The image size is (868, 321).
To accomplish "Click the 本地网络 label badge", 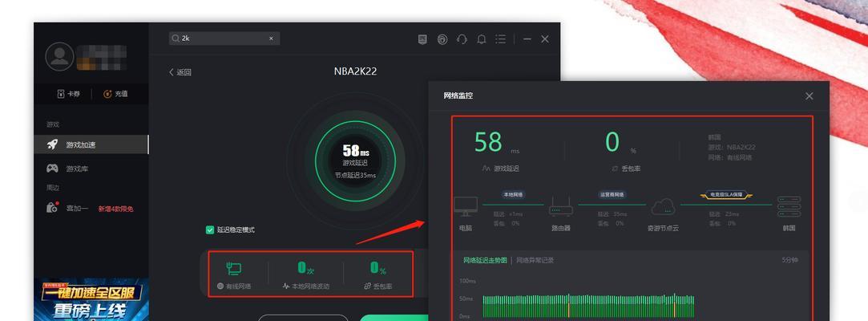I will click(513, 194).
